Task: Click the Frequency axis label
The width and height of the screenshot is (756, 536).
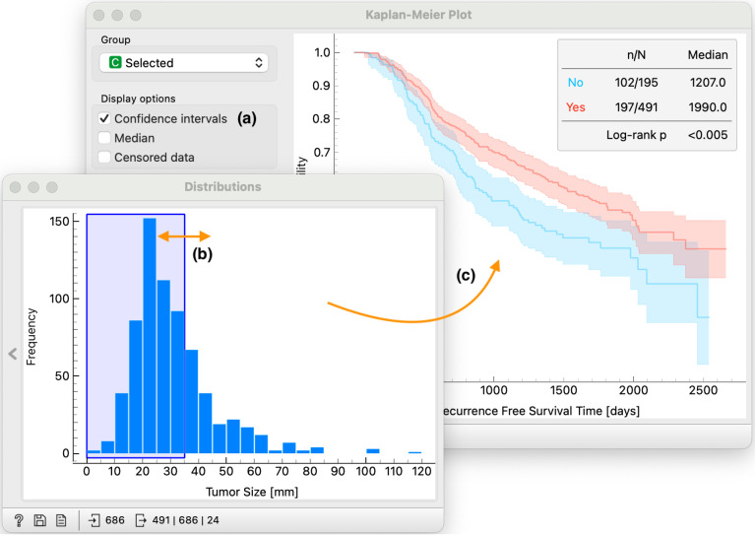Action: pyautogui.click(x=31, y=337)
